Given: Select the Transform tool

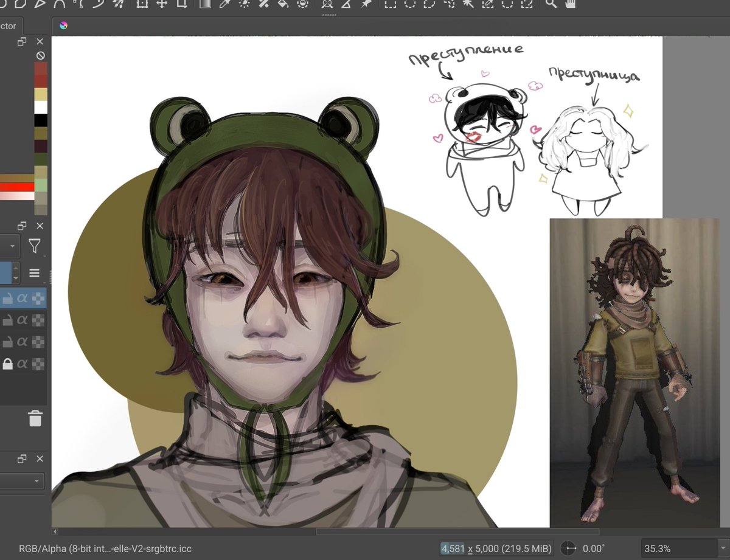Looking at the screenshot, I should [x=142, y=4].
